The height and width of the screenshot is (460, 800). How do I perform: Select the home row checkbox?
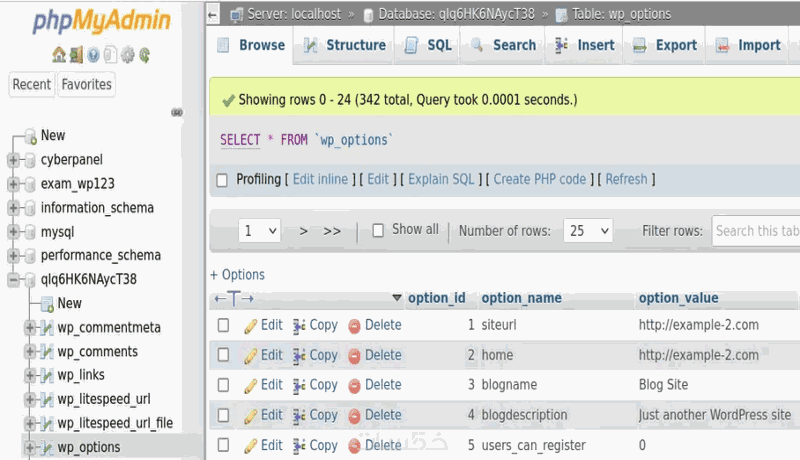click(223, 355)
